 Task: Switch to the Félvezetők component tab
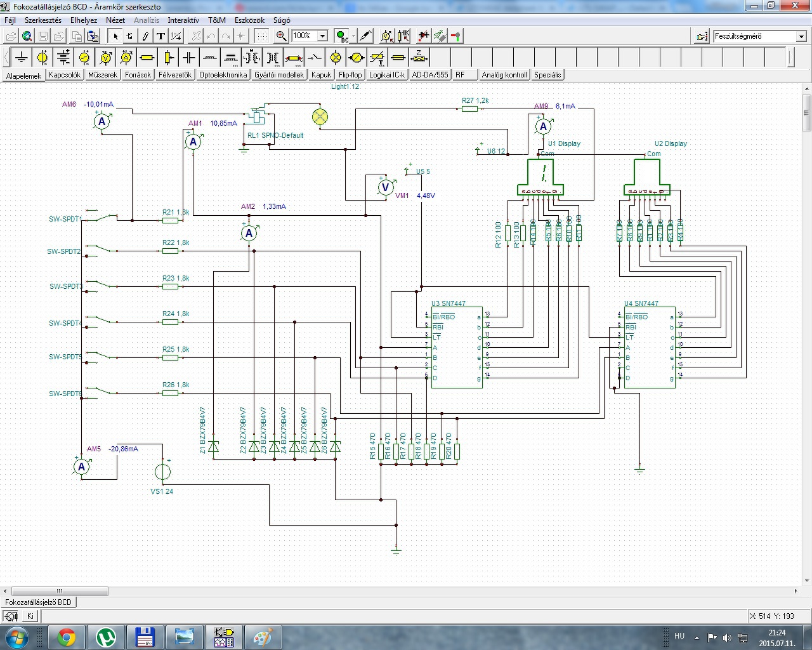175,75
